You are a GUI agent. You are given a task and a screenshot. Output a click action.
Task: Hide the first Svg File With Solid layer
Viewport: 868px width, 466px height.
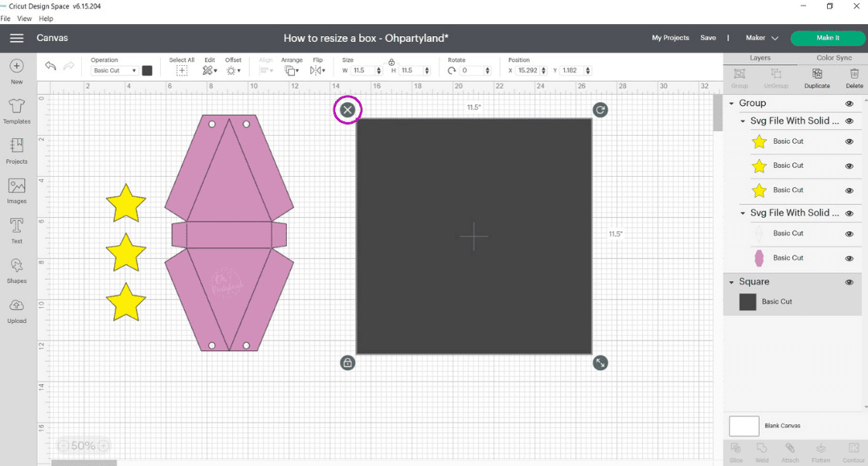[850, 121]
